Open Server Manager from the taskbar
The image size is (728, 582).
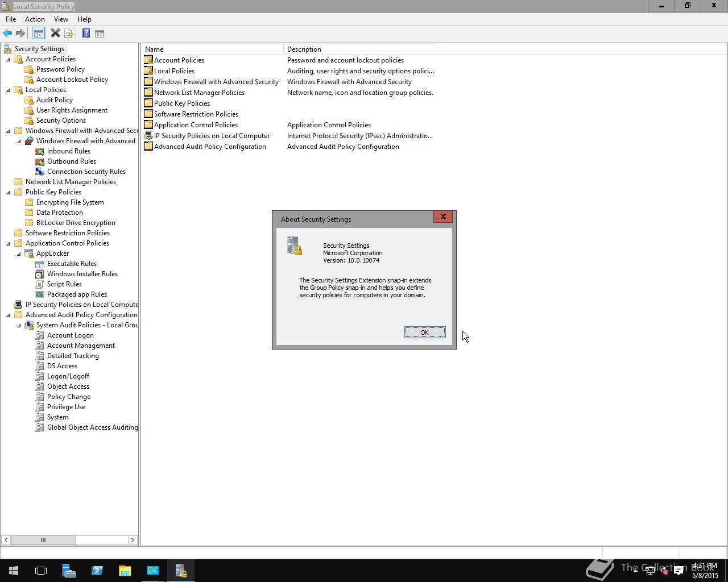coord(69,571)
